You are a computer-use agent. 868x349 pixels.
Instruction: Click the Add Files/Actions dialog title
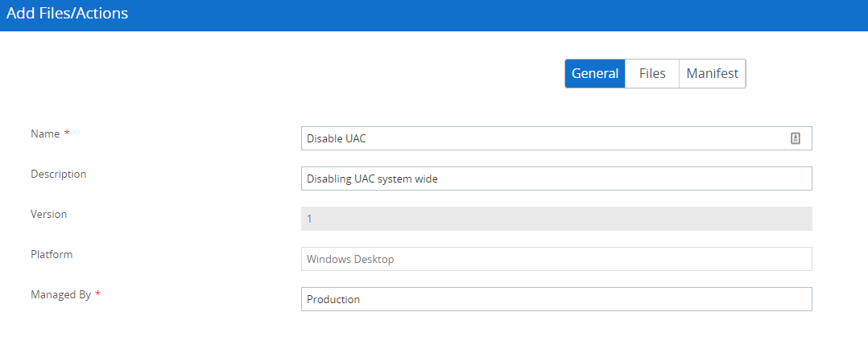[x=67, y=14]
